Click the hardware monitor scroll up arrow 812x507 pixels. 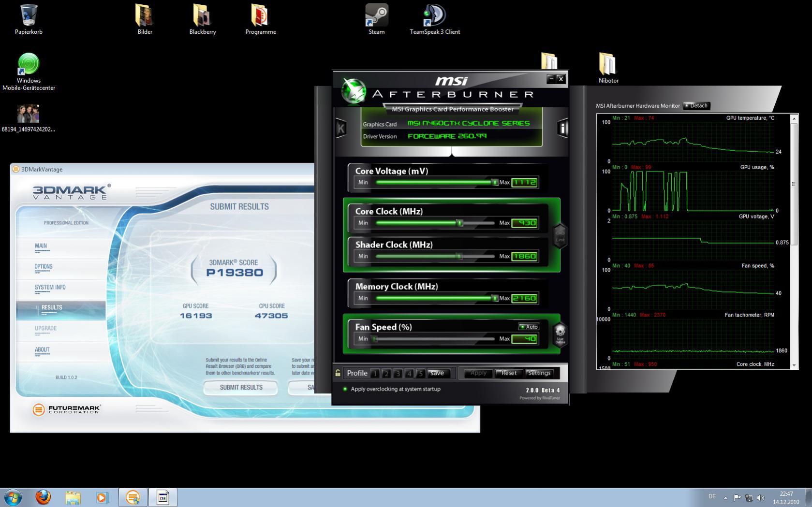[x=794, y=118]
